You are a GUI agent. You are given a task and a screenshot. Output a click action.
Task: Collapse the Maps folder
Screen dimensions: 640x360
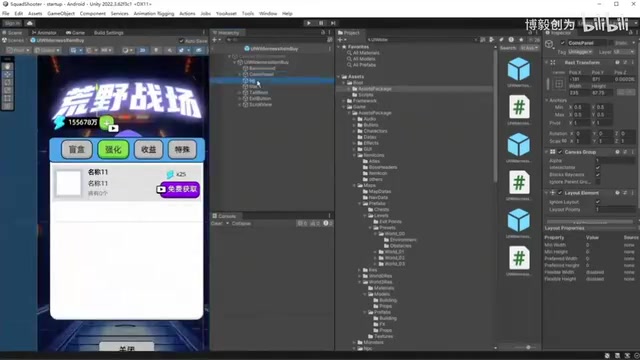click(355, 185)
